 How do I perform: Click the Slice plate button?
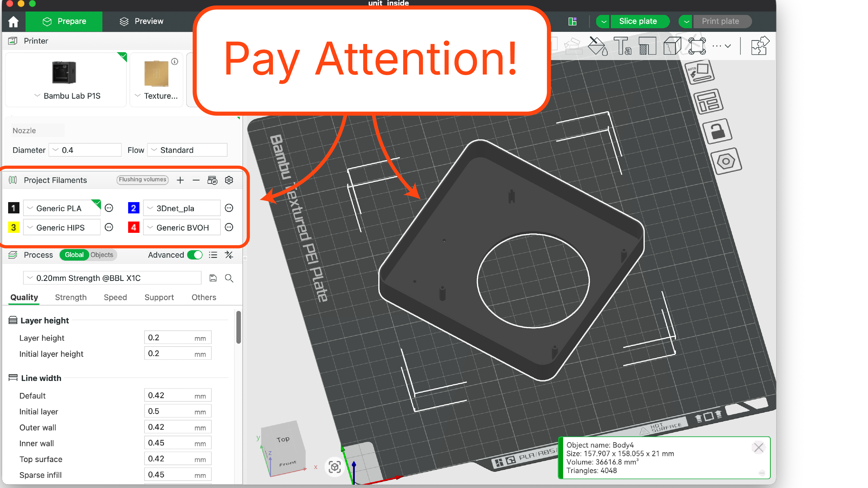point(640,21)
